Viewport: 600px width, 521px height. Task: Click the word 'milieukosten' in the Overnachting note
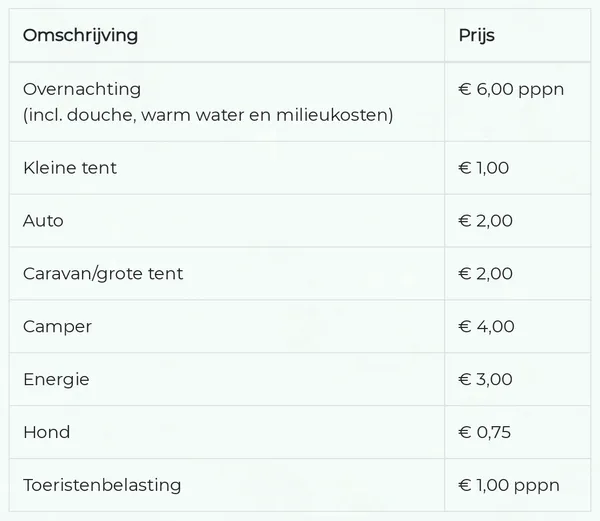click(x=338, y=115)
